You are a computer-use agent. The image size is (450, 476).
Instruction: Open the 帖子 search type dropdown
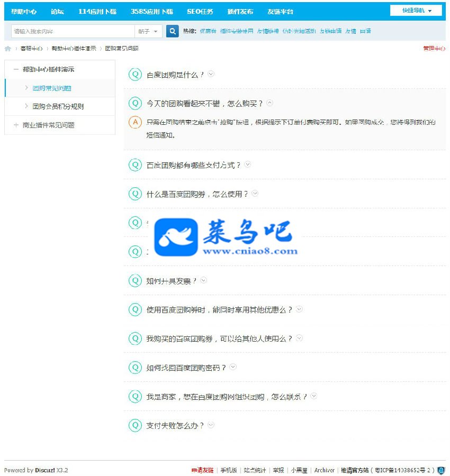(x=148, y=31)
